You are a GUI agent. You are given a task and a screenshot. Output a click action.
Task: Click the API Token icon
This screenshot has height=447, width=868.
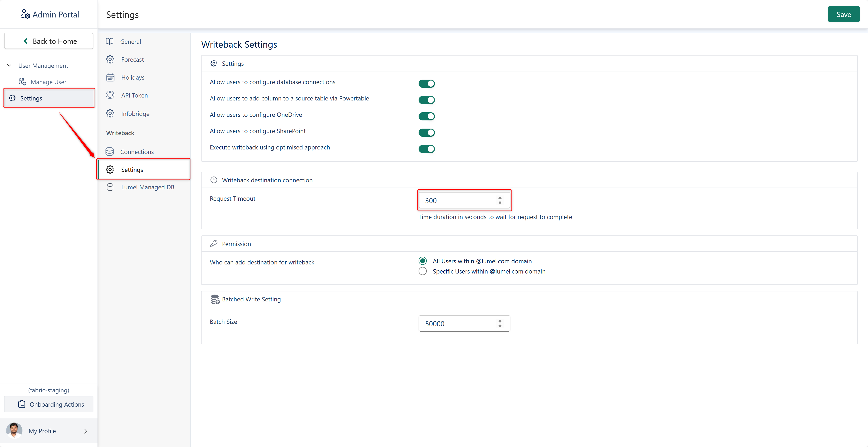[x=110, y=95]
